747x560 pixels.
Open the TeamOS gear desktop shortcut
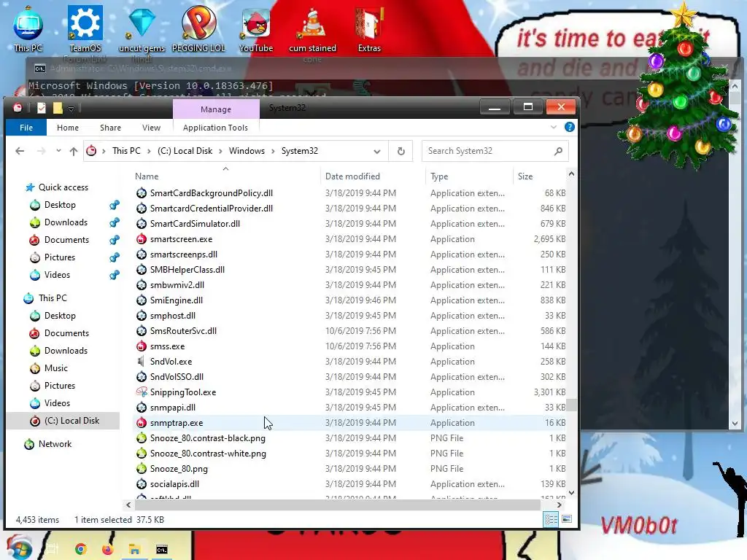pos(85,28)
